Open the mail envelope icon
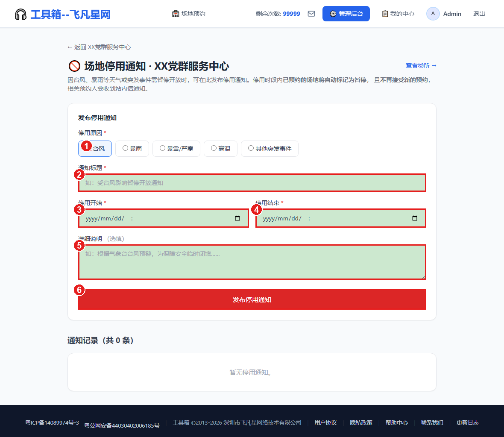 tap(311, 14)
